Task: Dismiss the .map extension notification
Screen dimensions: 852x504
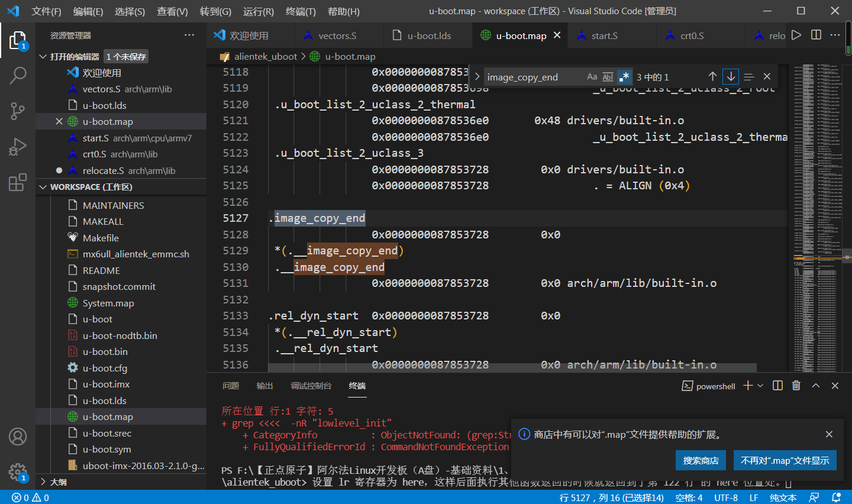Action: click(829, 434)
